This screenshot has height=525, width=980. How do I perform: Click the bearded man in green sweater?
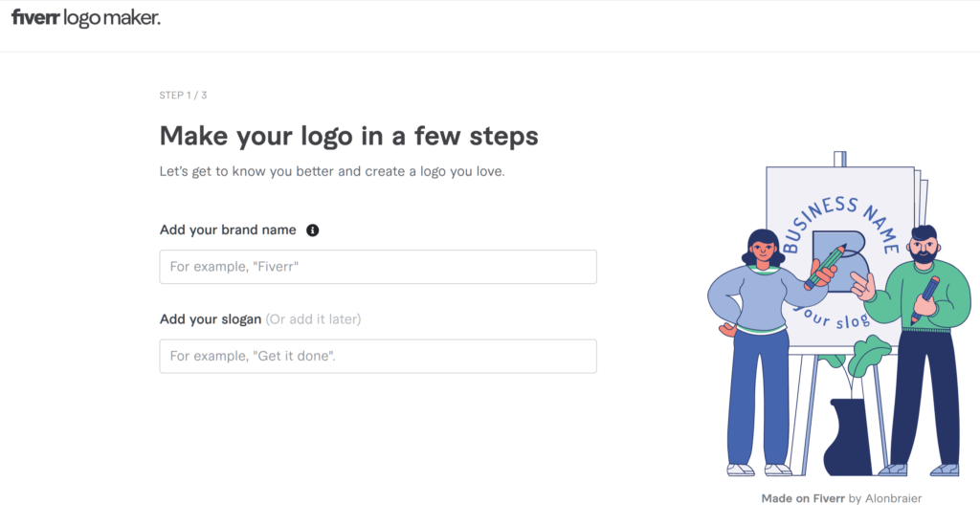[x=916, y=350]
